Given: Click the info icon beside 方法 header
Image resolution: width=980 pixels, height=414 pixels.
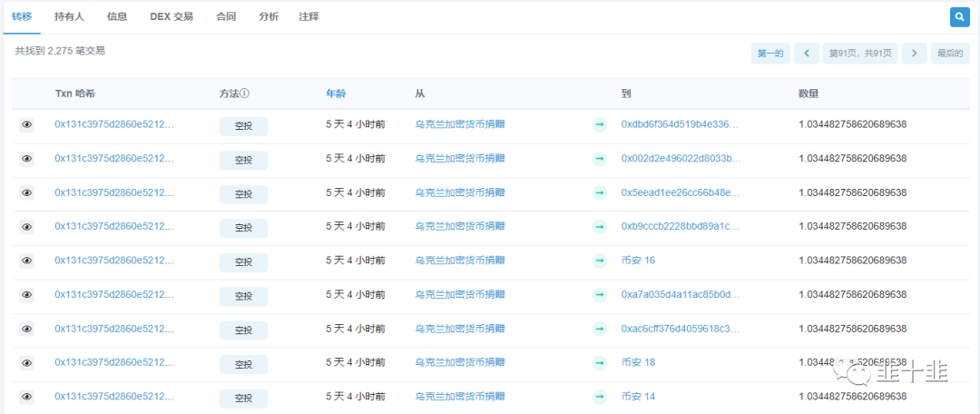Looking at the screenshot, I should 245,94.
